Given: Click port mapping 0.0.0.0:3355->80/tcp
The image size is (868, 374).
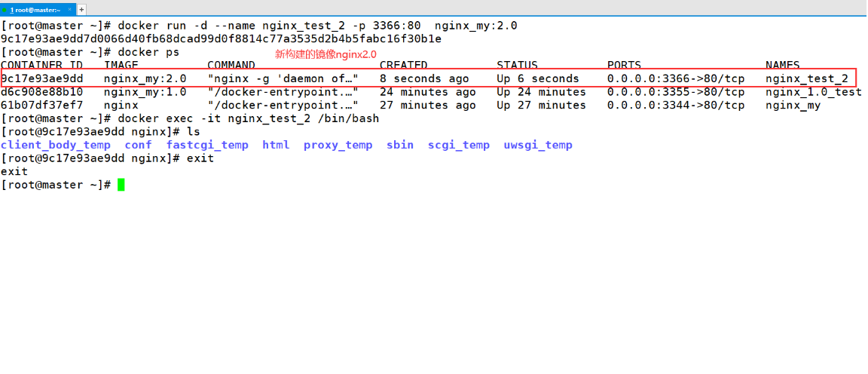Looking at the screenshot, I should pyautogui.click(x=676, y=92).
